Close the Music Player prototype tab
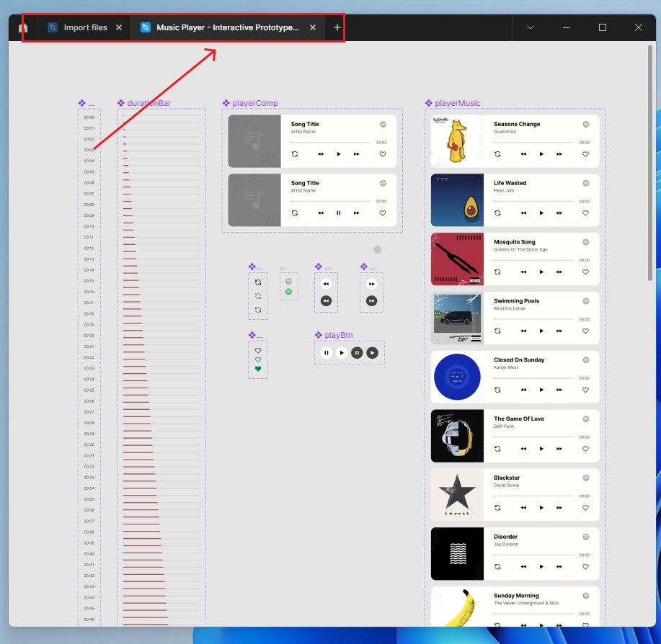The image size is (661, 644). pos(313,27)
